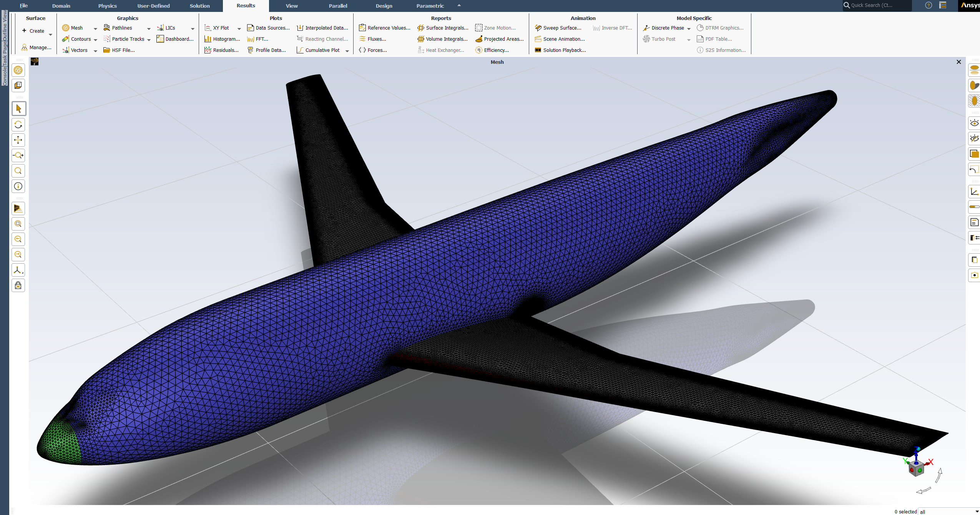Click the Quick Search field

(877, 5)
